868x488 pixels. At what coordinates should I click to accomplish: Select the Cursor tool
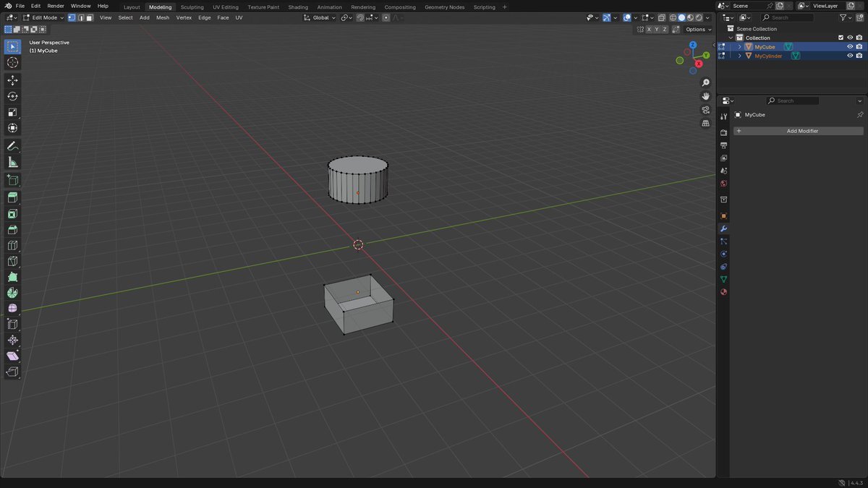click(12, 63)
